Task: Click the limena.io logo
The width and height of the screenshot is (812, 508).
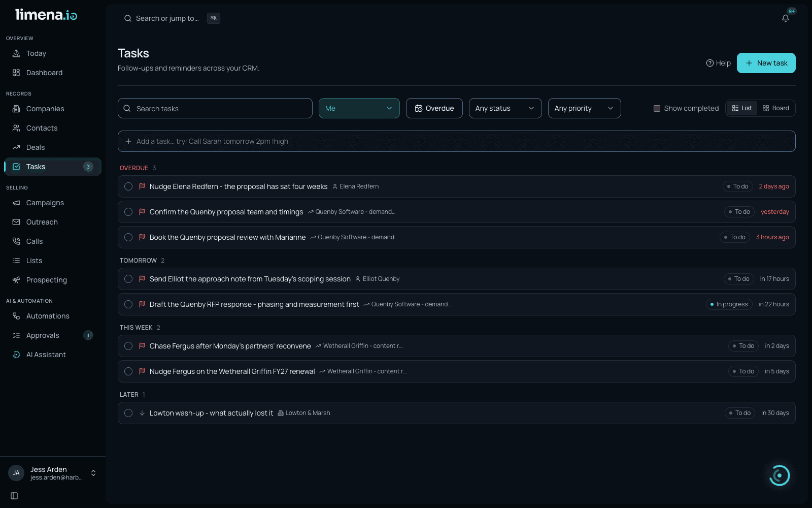Action: (46, 15)
